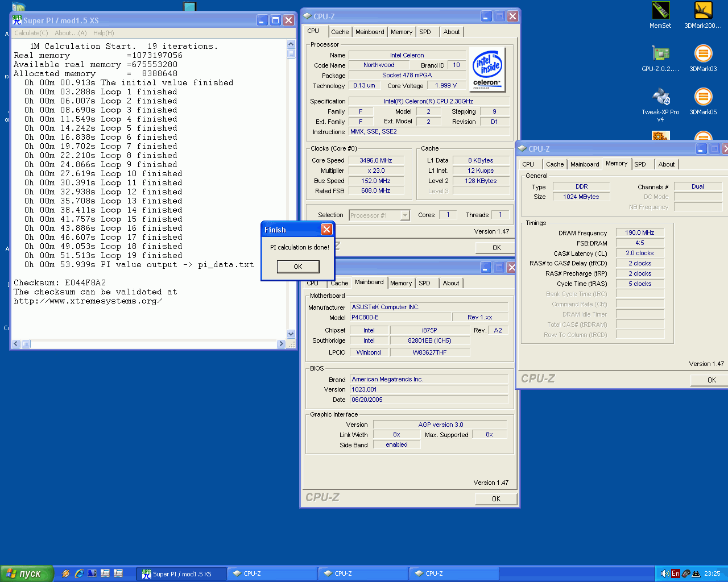Select SPD tab in the Memory CPU-Z window
Viewport: 728px width, 582px height.
point(640,164)
